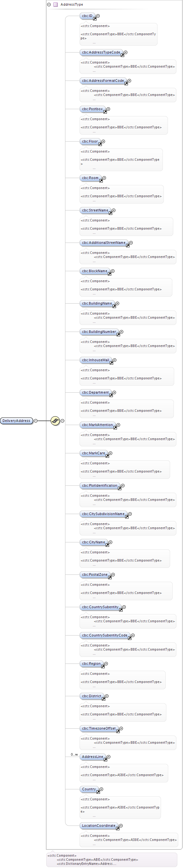Click the sequence compositor icon next to DeliveryAddress
Viewport: 183px width, 868px height.
click(55, 421)
